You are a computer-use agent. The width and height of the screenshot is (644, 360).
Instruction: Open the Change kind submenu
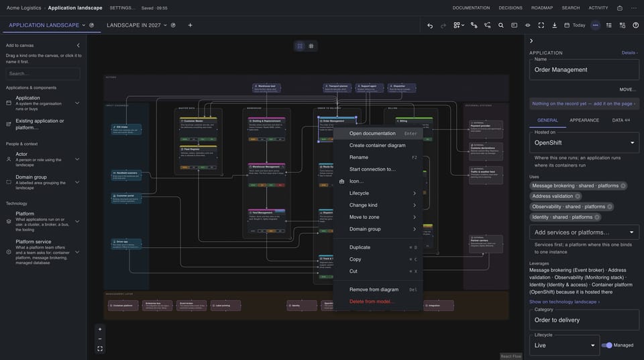point(378,205)
